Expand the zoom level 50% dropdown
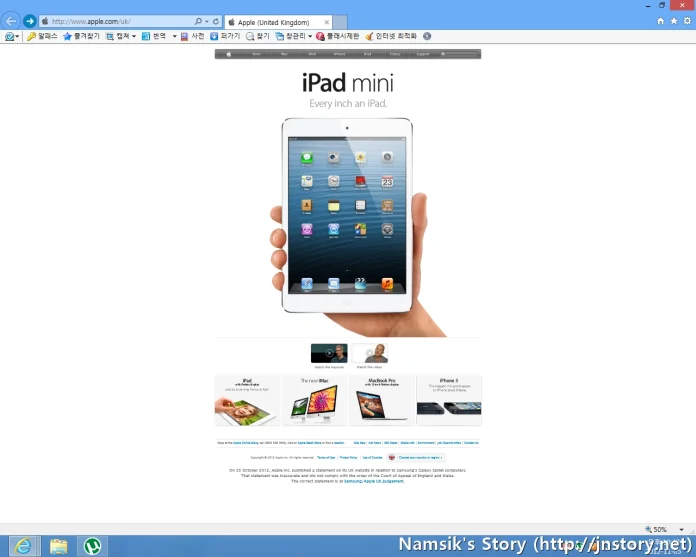 point(678,529)
